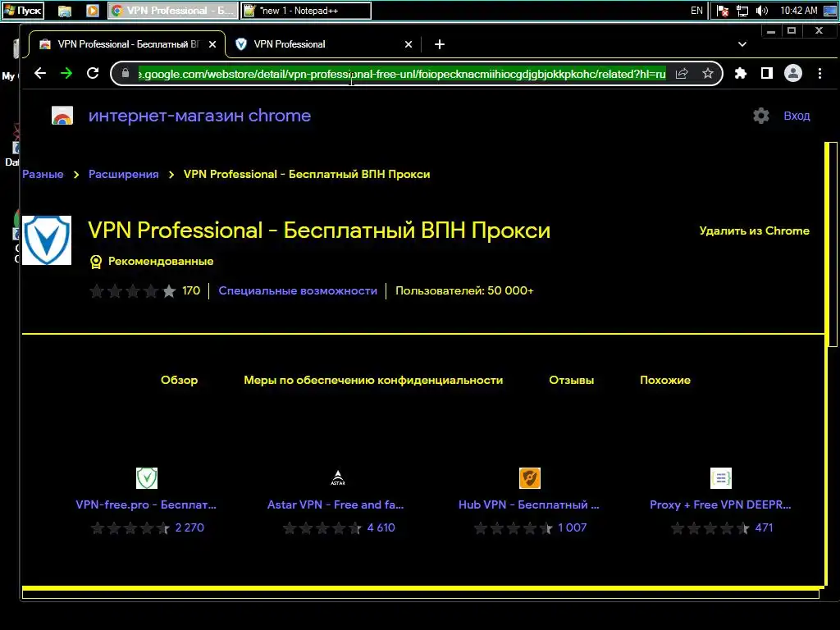Switch to Notepad++ taskbar button
Image resolution: width=840 pixels, height=630 pixels.
pos(306,11)
